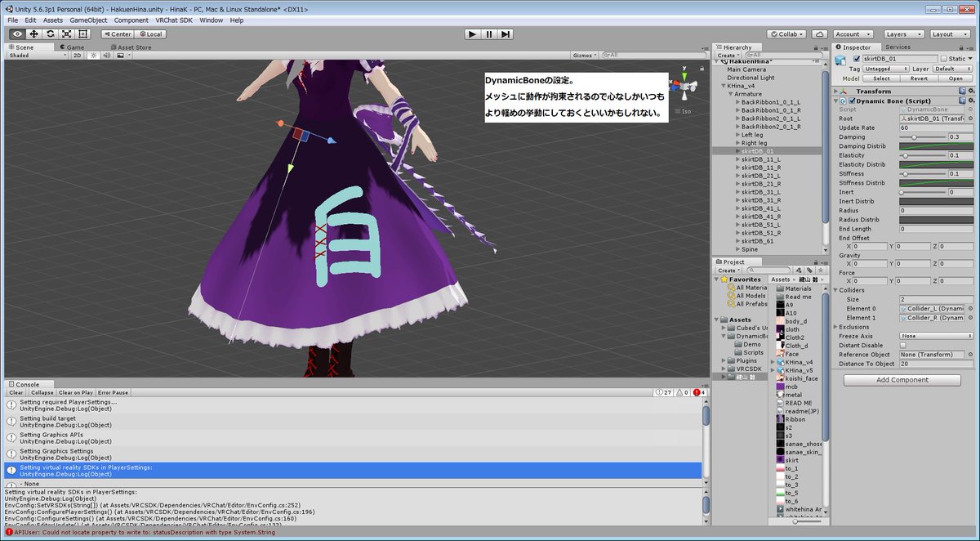Click the Step frame button
The width and height of the screenshot is (980, 541).
tap(506, 34)
